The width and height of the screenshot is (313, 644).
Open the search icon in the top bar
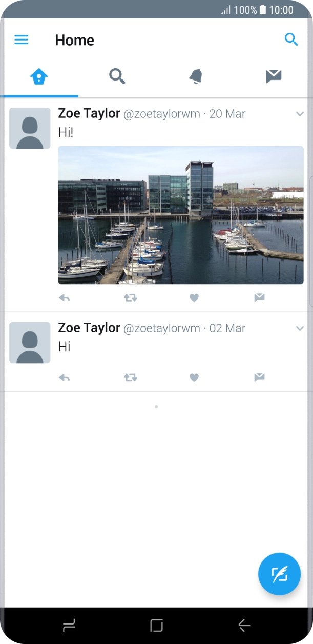pyautogui.click(x=291, y=39)
